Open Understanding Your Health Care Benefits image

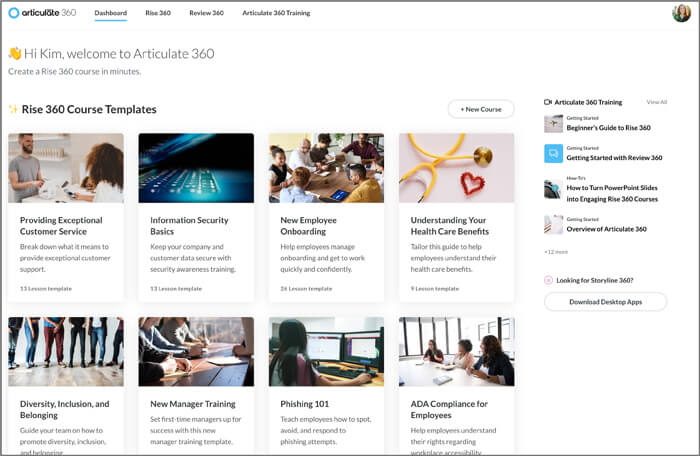click(457, 168)
